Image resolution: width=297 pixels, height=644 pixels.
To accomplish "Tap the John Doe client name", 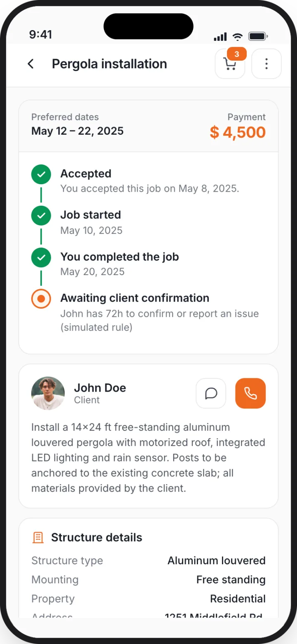I will pyautogui.click(x=100, y=388).
